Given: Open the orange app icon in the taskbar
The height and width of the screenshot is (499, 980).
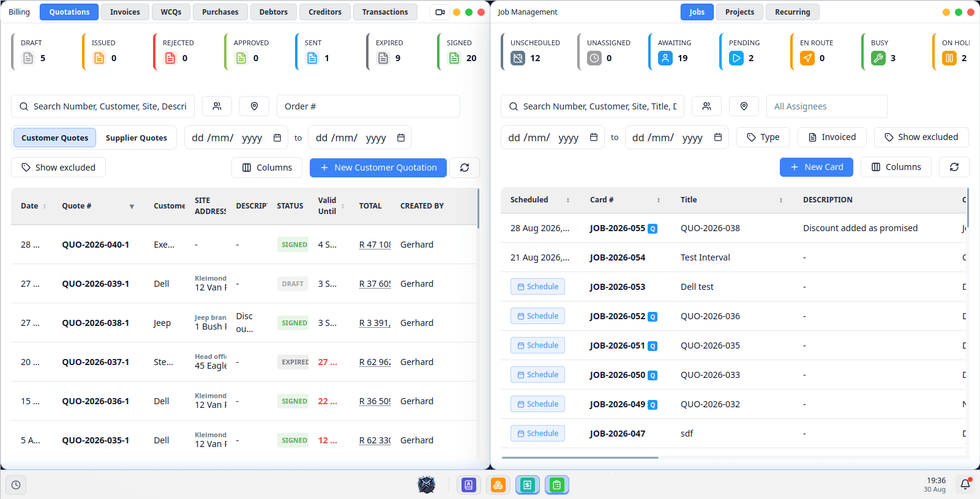Looking at the screenshot, I should 498,485.
